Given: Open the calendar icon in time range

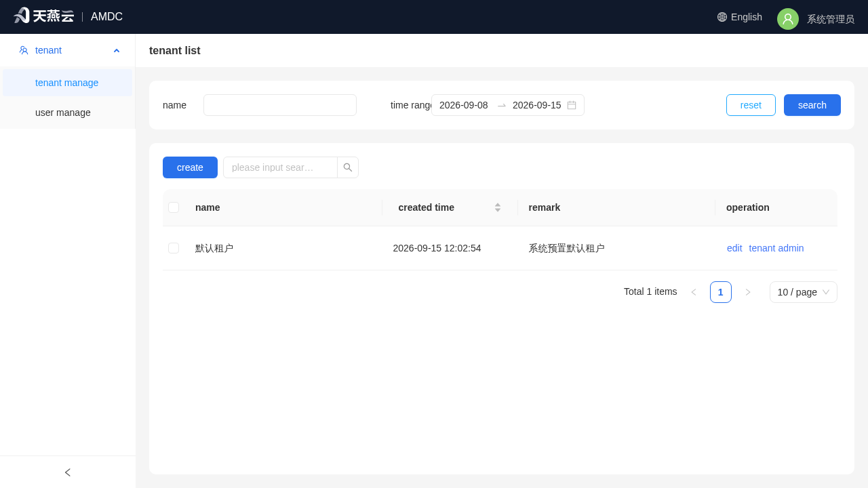Looking at the screenshot, I should click(572, 105).
